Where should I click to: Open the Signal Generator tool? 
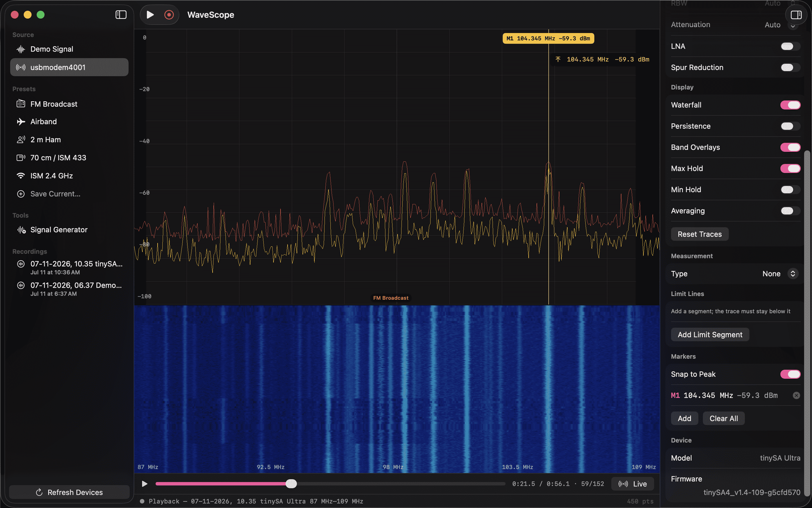(69, 230)
